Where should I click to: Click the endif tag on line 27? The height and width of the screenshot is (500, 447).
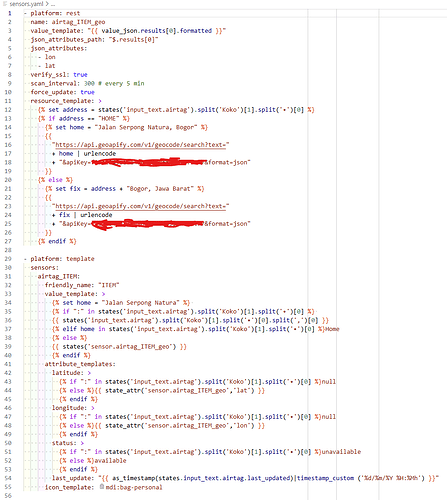pyautogui.click(x=57, y=241)
